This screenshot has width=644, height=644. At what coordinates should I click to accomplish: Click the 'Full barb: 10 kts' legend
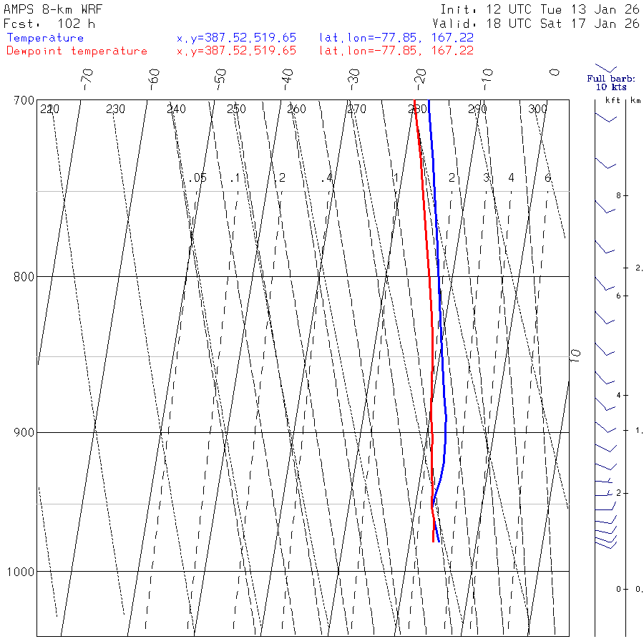(x=611, y=82)
